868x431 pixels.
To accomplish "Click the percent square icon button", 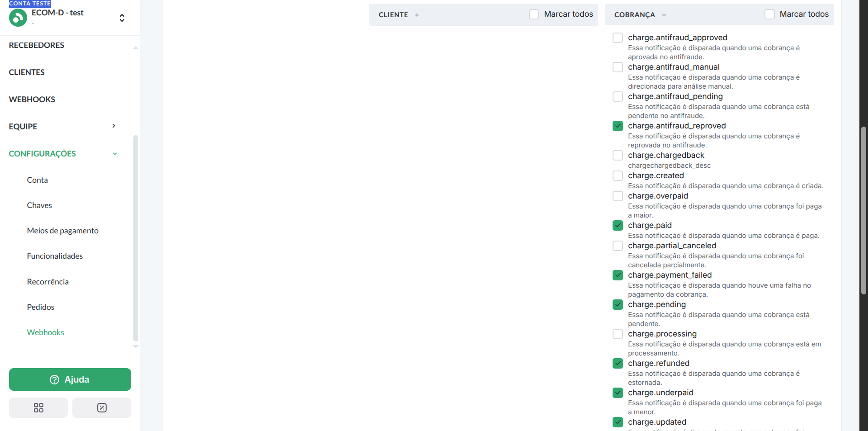I will [x=102, y=407].
